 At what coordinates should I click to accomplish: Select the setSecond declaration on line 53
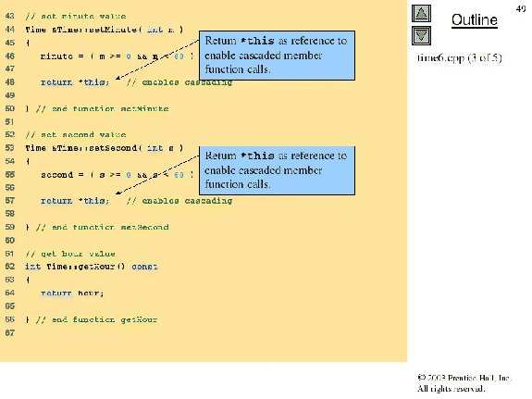(105, 148)
